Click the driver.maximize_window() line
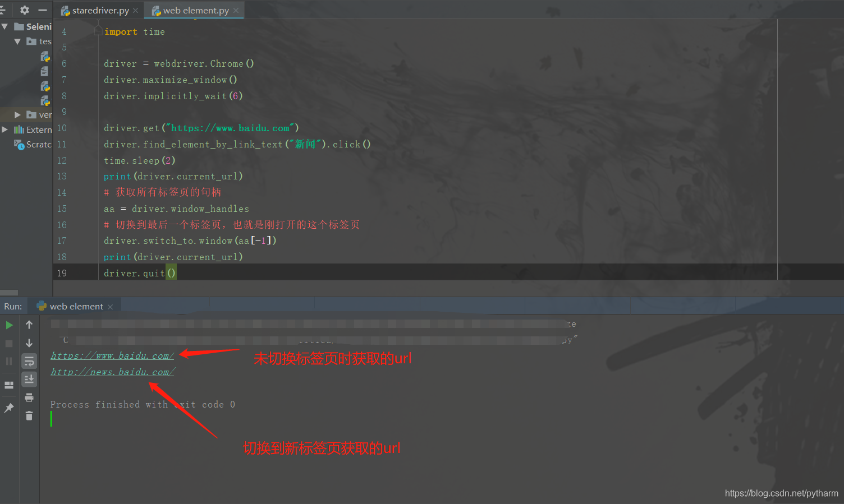This screenshot has height=504, width=844. tap(171, 80)
